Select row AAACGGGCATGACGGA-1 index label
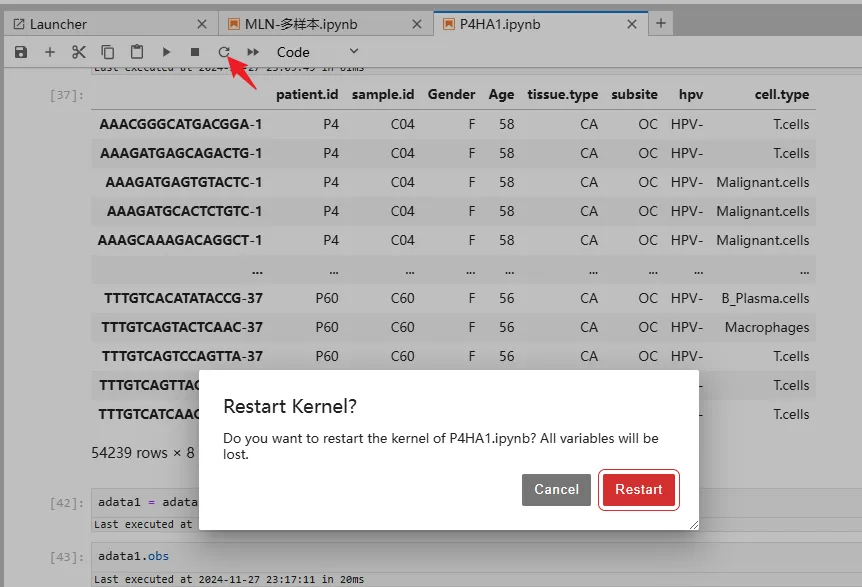This screenshot has height=587, width=862. (x=180, y=125)
